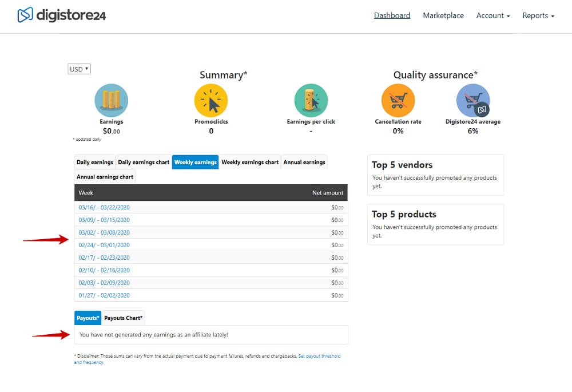Open week 02/24/ - 03/01/2020 link
572x392 pixels.
coord(104,245)
